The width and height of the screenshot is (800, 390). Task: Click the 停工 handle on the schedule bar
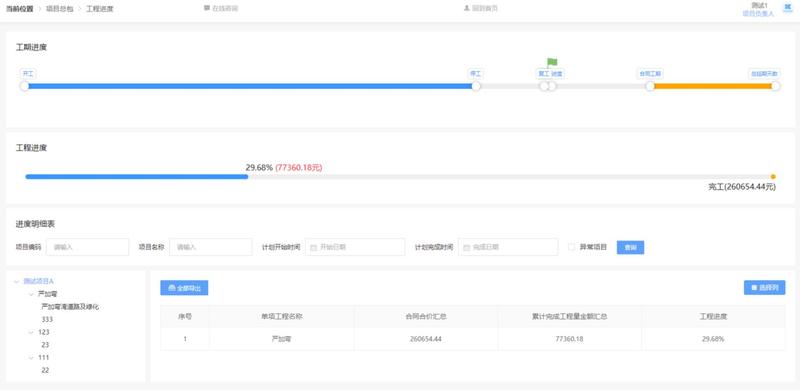click(476, 86)
